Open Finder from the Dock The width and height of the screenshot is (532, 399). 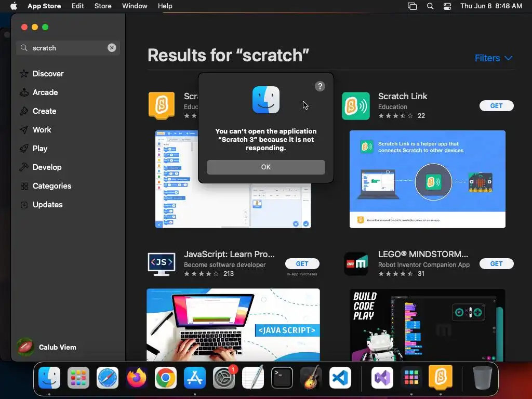click(x=49, y=378)
